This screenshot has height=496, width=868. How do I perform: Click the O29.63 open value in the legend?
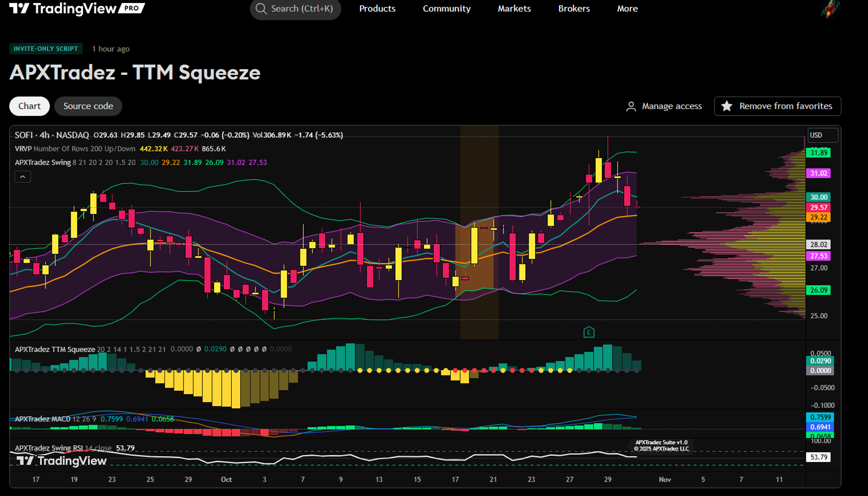105,135
